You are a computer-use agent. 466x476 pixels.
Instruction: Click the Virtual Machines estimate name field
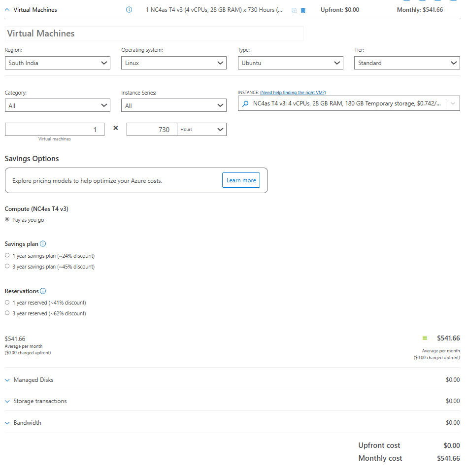pos(154,34)
